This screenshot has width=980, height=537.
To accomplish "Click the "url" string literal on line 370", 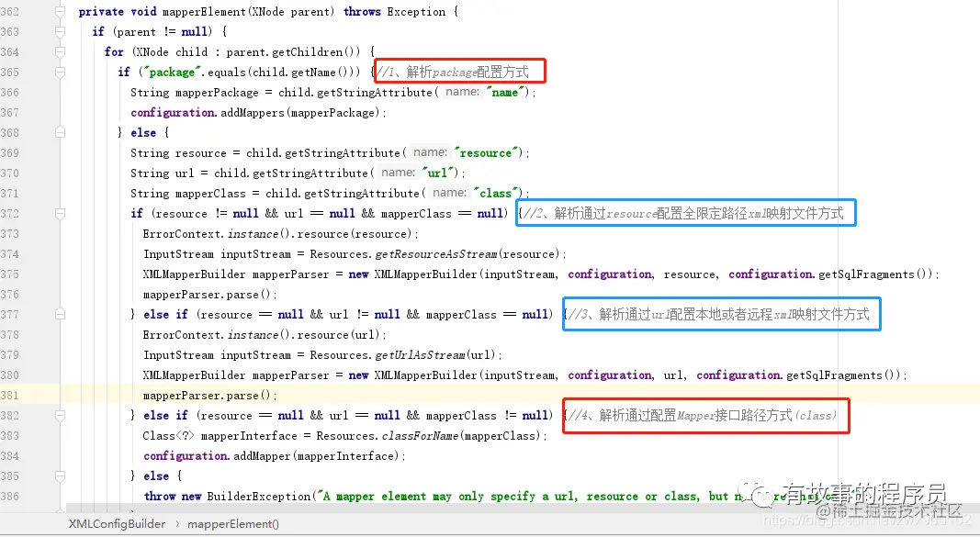I will pyautogui.click(x=439, y=173).
